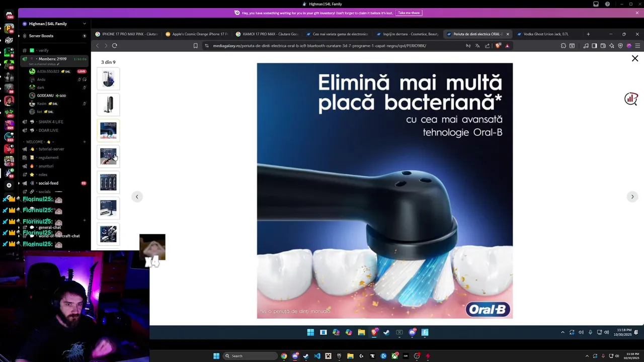Open Server Boosts in Discord sidebar
Viewport: 644px width, 362px height.
[x=54, y=36]
